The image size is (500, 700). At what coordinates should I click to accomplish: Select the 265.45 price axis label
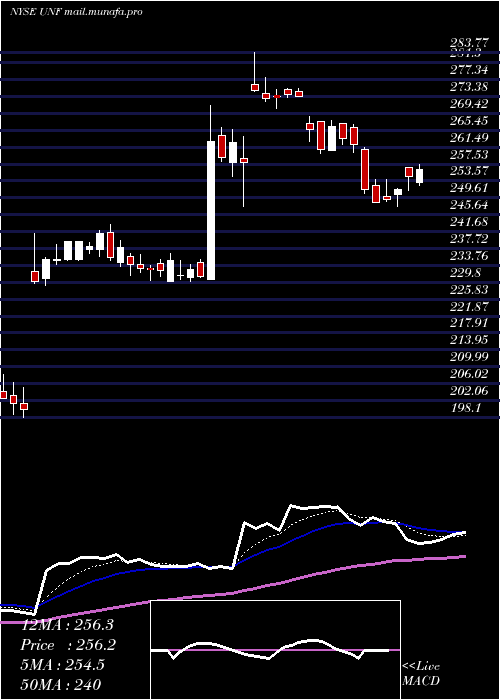469,121
